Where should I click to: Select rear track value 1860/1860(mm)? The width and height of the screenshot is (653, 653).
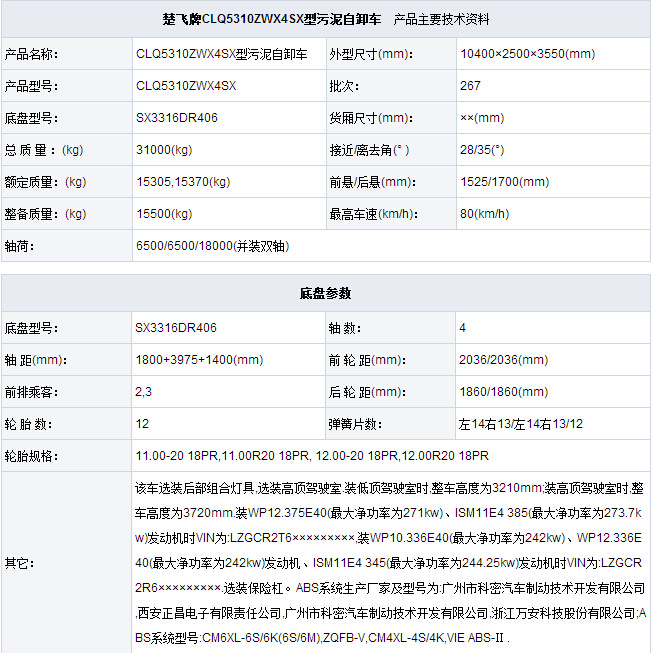[503, 392]
